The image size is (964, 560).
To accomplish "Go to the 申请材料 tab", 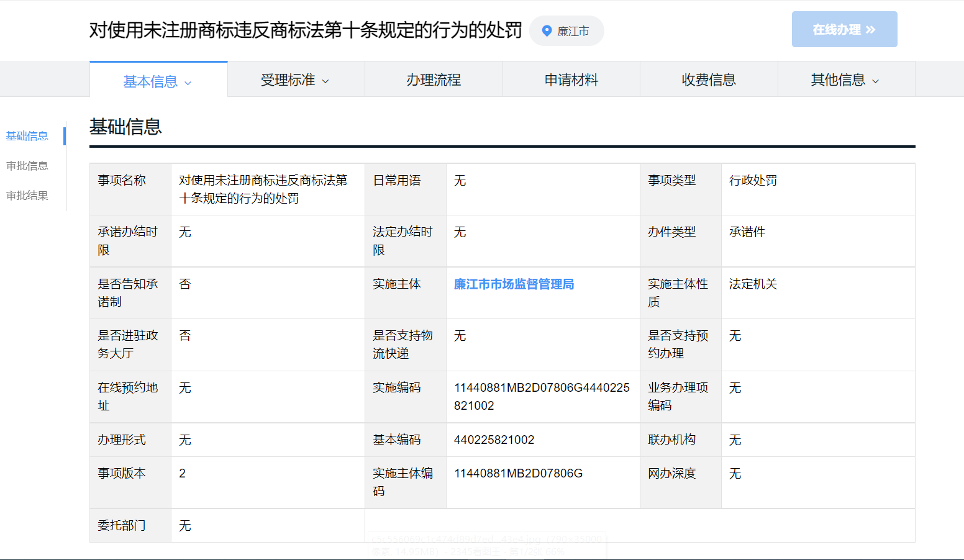I will tap(571, 80).
